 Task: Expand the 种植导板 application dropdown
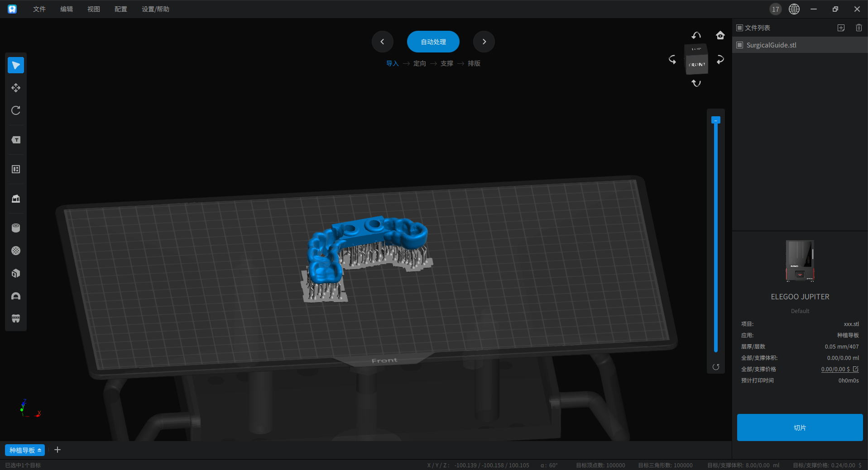(25, 450)
